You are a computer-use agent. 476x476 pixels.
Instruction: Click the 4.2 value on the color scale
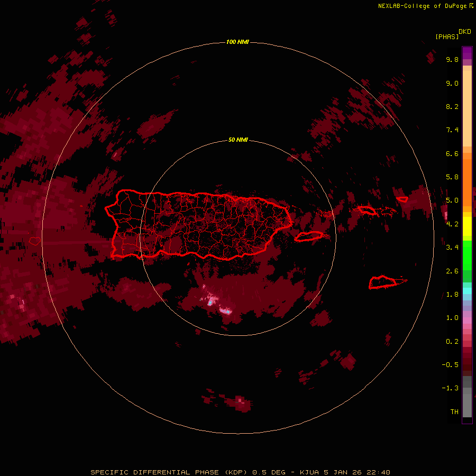[x=452, y=224]
